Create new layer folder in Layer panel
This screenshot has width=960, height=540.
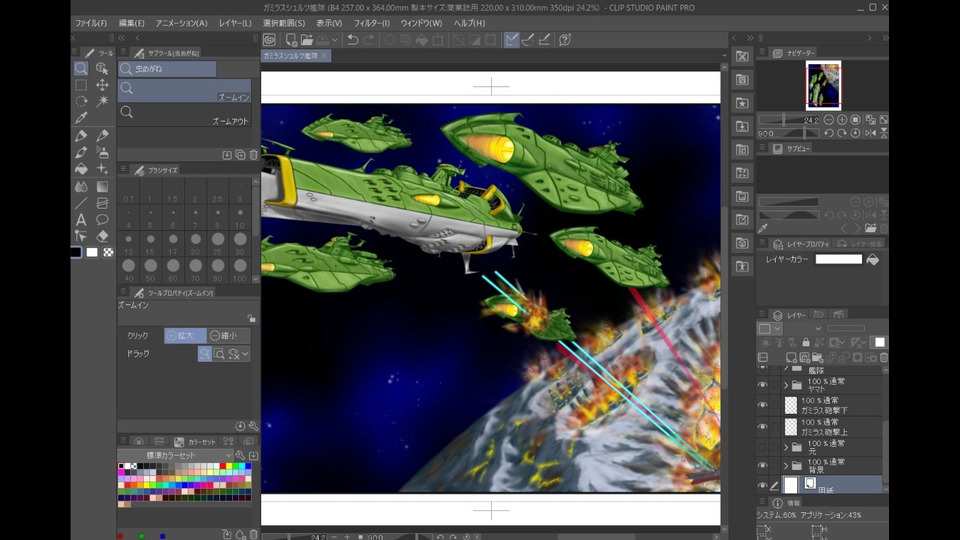click(817, 358)
